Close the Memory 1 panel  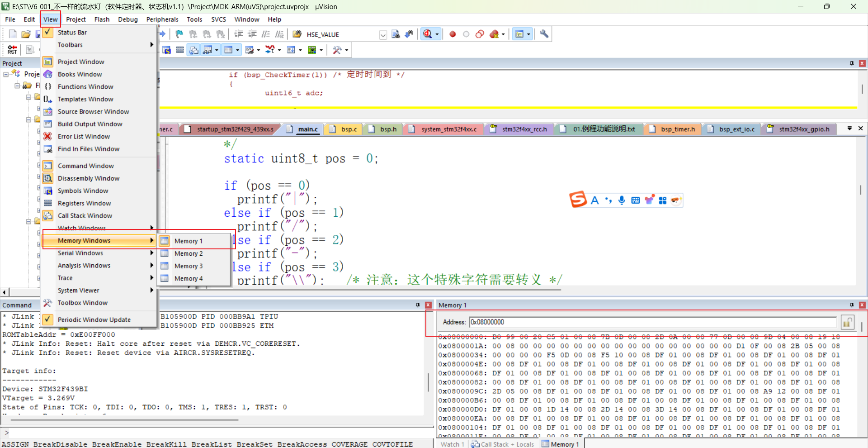pos(862,305)
